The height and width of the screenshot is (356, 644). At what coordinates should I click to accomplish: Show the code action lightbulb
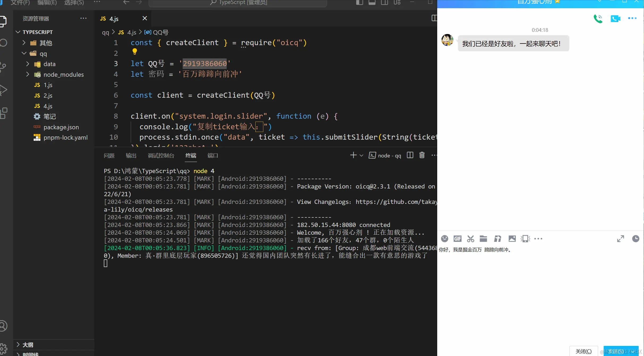pos(135,52)
